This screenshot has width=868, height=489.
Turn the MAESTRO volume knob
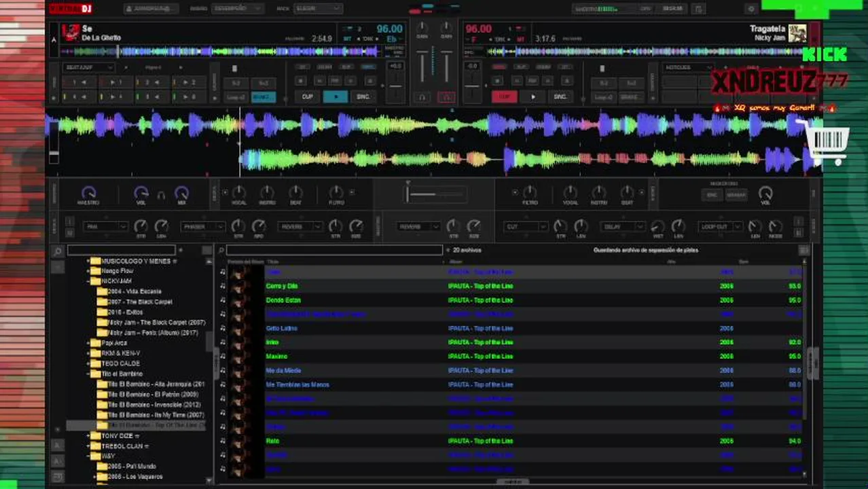pyautogui.click(x=88, y=193)
